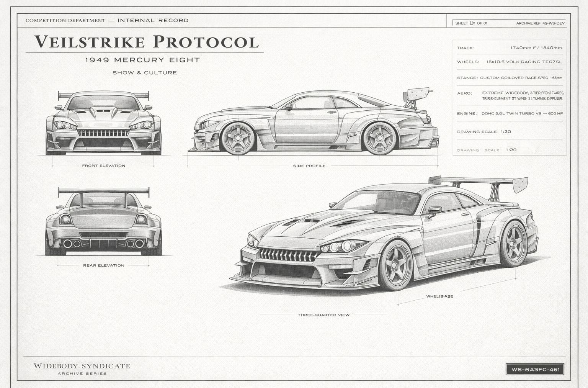Click the rear elevation car drawing

[x=103, y=221]
